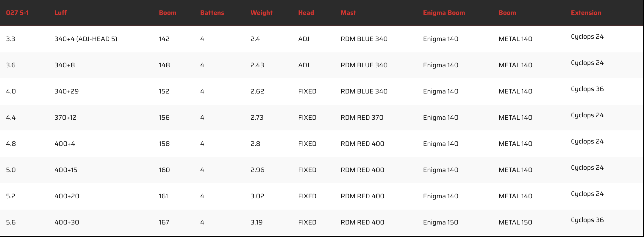Viewport: 644px width, 237px height.
Task: Click the weight value "3.02"
Action: tap(257, 196)
